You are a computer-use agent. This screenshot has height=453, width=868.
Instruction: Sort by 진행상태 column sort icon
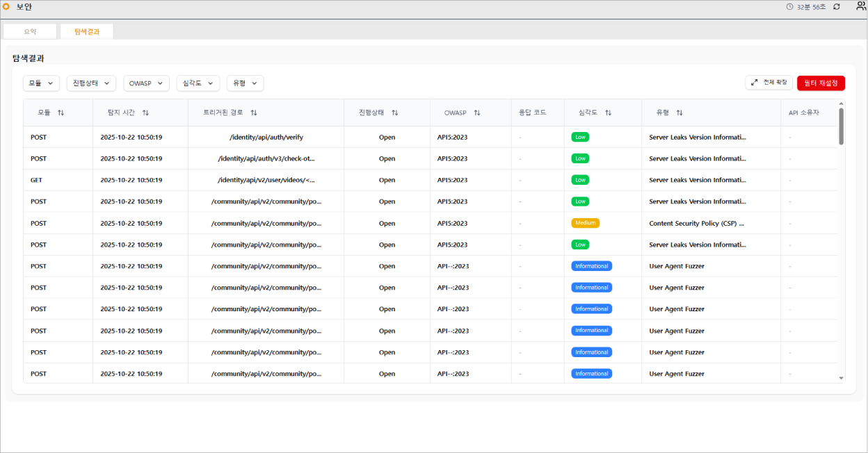395,113
